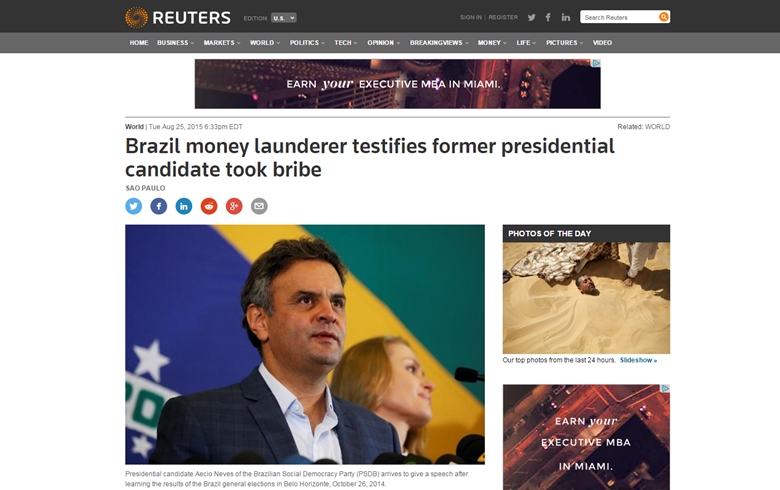
Task: Open Reuters Facebook page from header
Action: [x=548, y=17]
